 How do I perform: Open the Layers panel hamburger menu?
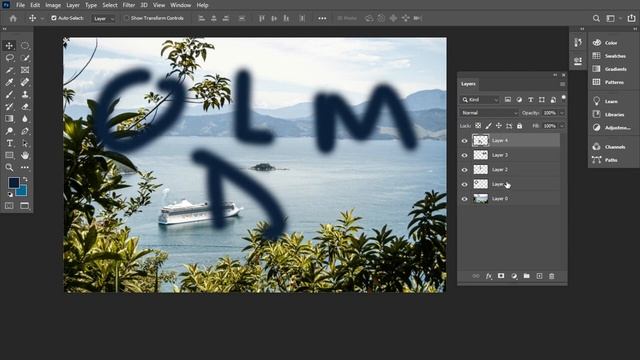pyautogui.click(x=562, y=84)
